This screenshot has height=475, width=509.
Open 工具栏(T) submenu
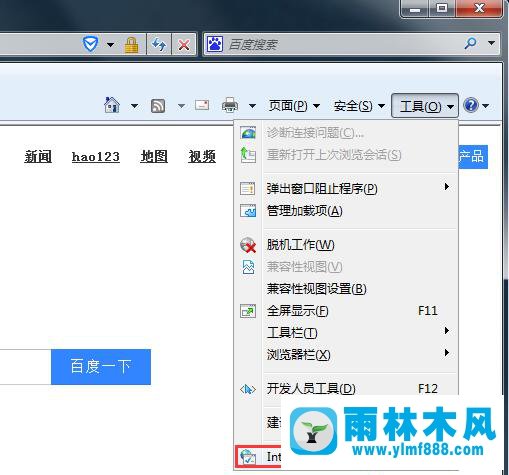pyautogui.click(x=345, y=333)
